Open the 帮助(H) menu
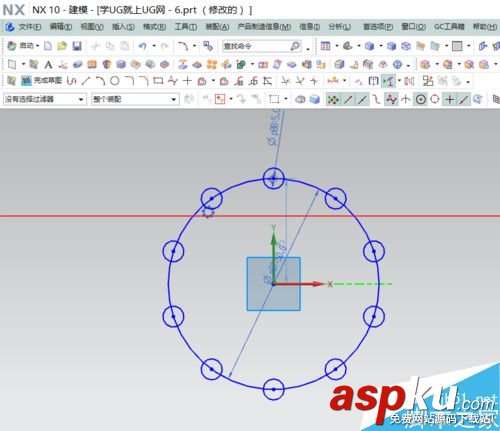 [485, 27]
